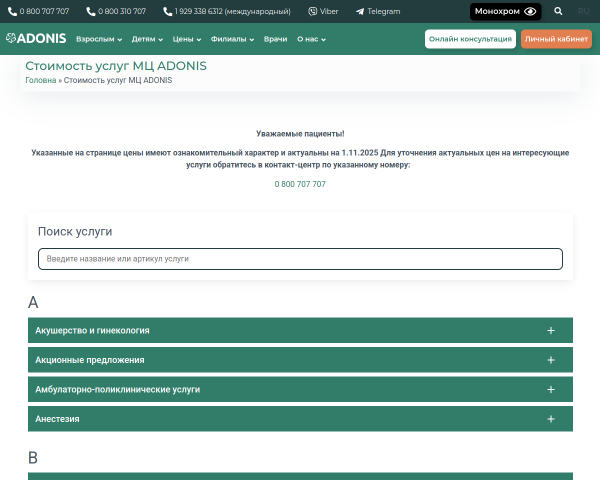This screenshot has height=480, width=600.
Task: Click the Онлайн консультация button
Action: 470,39
